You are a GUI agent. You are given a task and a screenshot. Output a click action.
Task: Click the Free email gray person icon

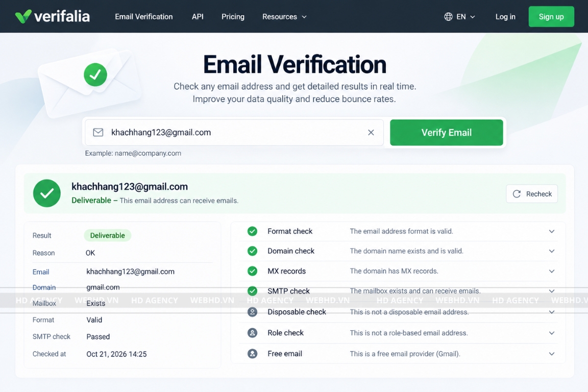252,353
